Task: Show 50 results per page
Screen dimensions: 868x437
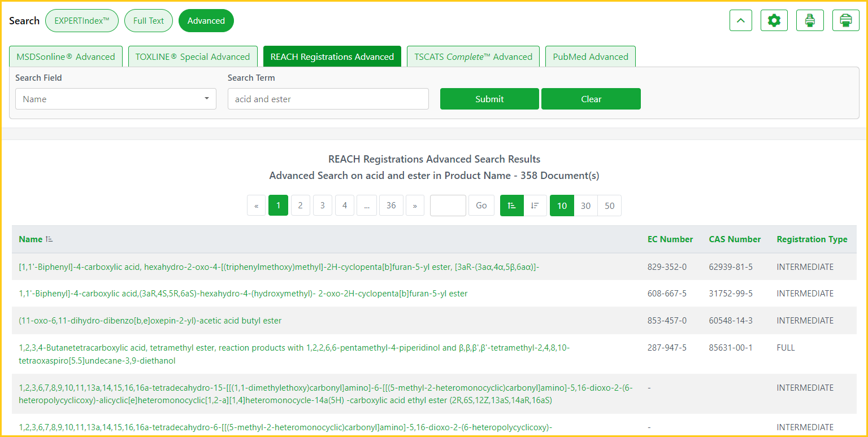Action: (x=609, y=206)
